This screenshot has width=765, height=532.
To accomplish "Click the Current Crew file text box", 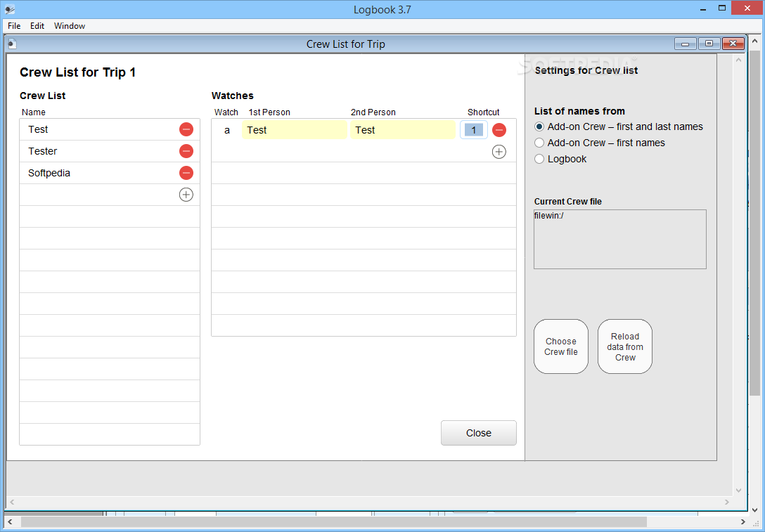I will click(x=620, y=240).
